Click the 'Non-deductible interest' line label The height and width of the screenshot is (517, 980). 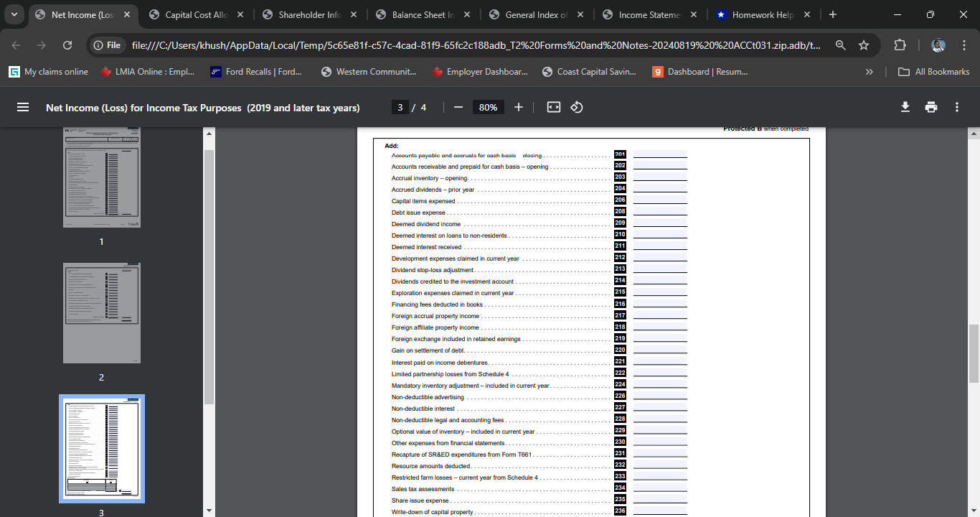coord(423,409)
